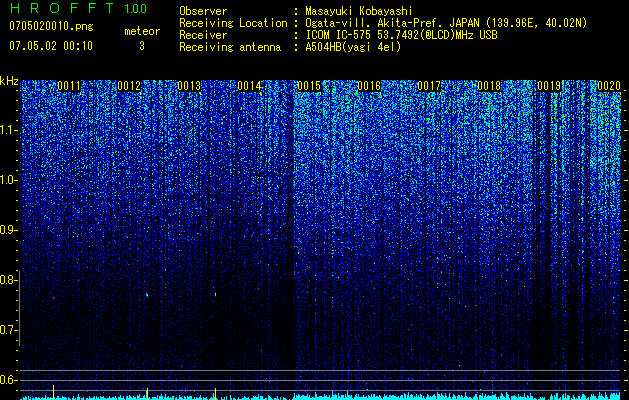Click time marker 0014 on spectrogram

249,86
